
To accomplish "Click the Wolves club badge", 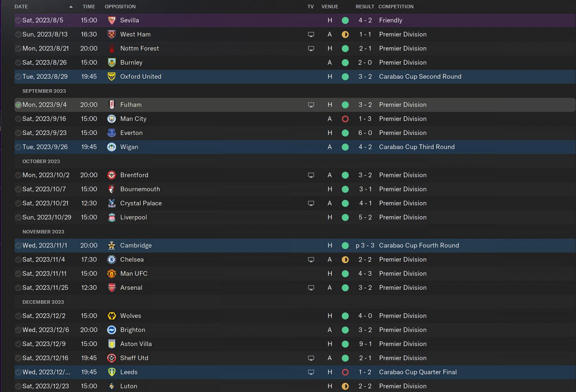I will click(x=112, y=316).
